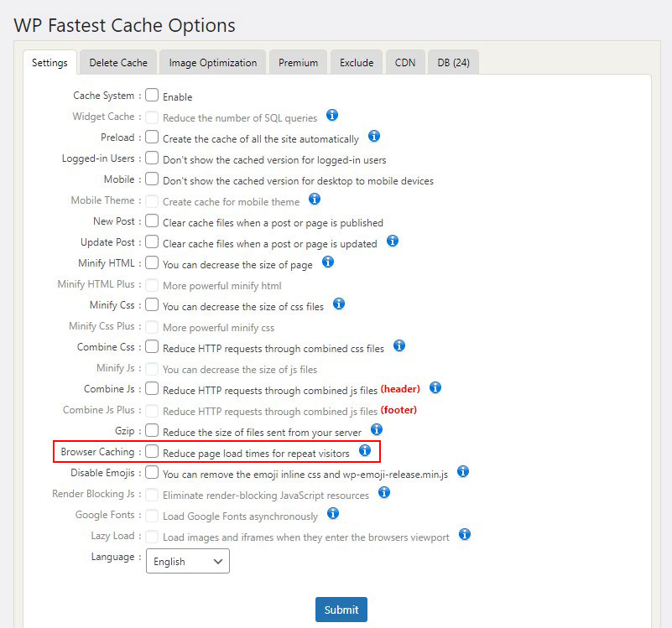Open info icon for Minify Css
Viewport: 672px width, 628px height.
point(339,304)
